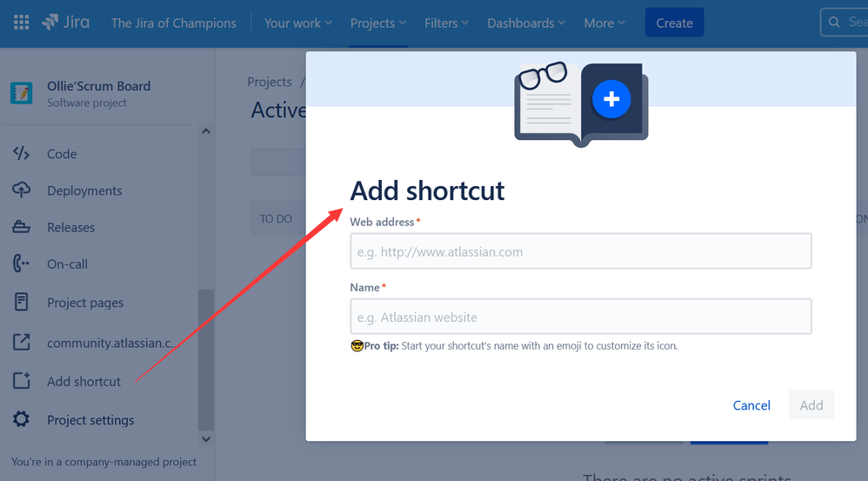Viewport: 868px width, 481px height.
Task: Expand the Dashboards menu
Action: [x=526, y=23]
